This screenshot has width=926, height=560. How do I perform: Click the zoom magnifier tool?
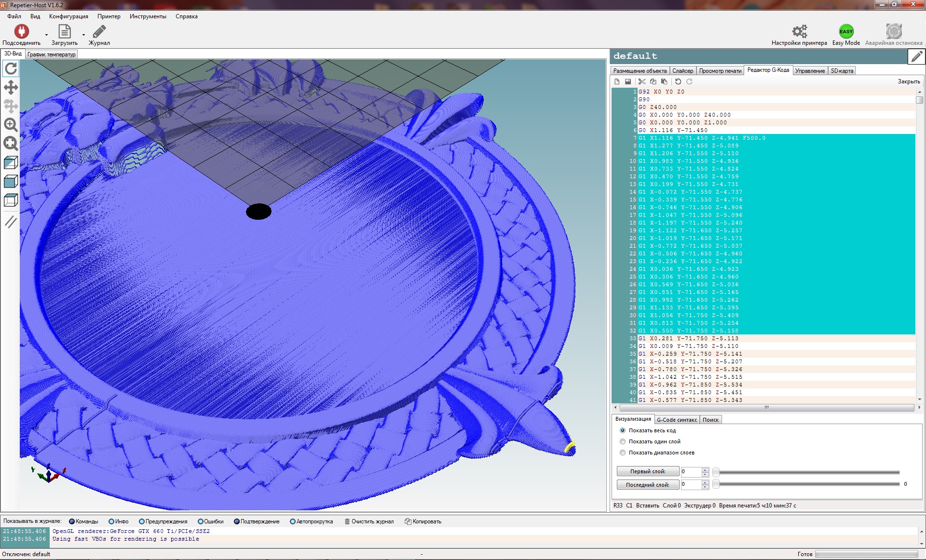(x=11, y=125)
